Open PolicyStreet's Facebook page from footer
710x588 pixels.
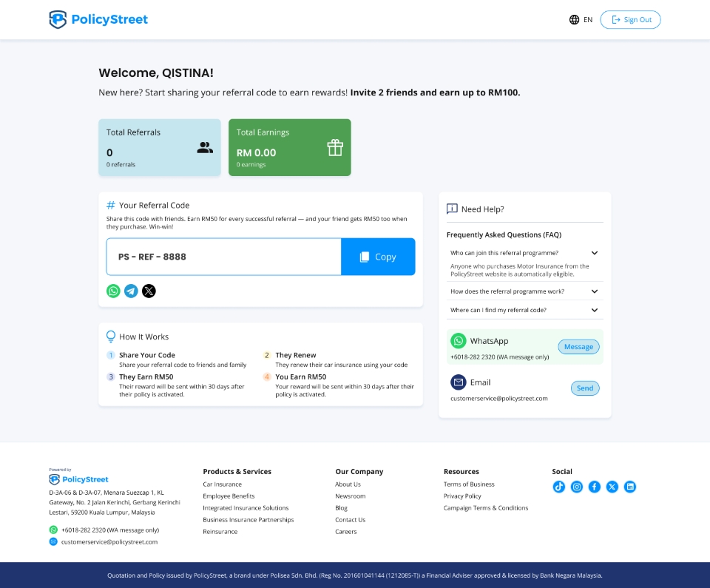pos(594,487)
